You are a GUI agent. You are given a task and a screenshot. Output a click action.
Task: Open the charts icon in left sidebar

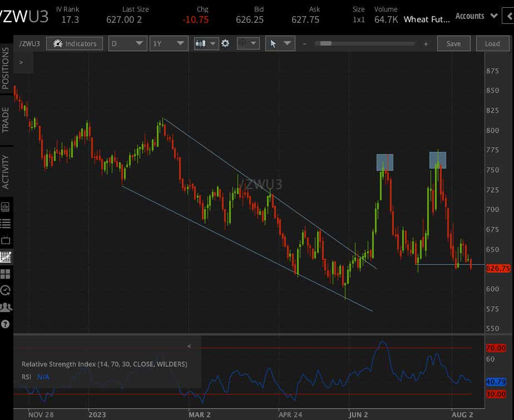6,258
